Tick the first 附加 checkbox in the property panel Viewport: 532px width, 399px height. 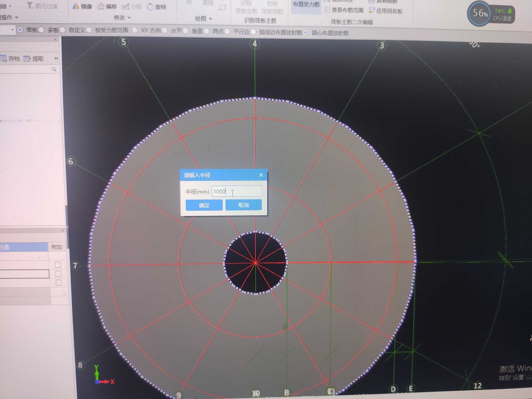58,265
